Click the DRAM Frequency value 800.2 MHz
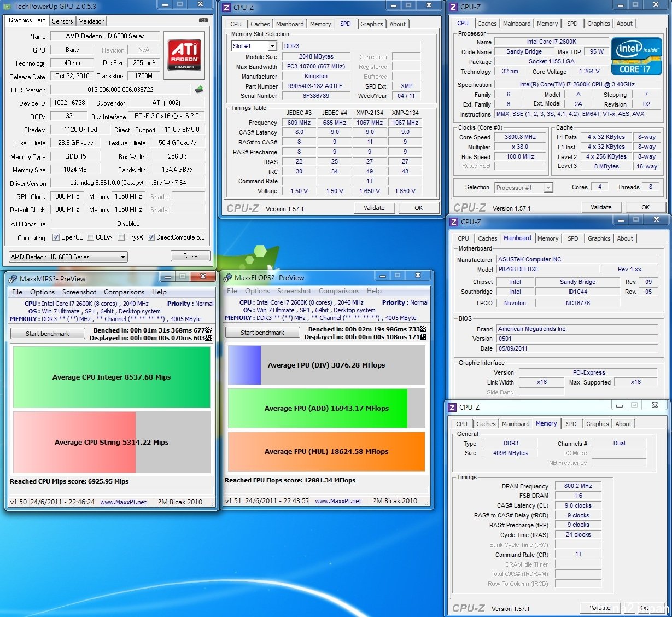The width and height of the screenshot is (672, 617). (x=578, y=486)
